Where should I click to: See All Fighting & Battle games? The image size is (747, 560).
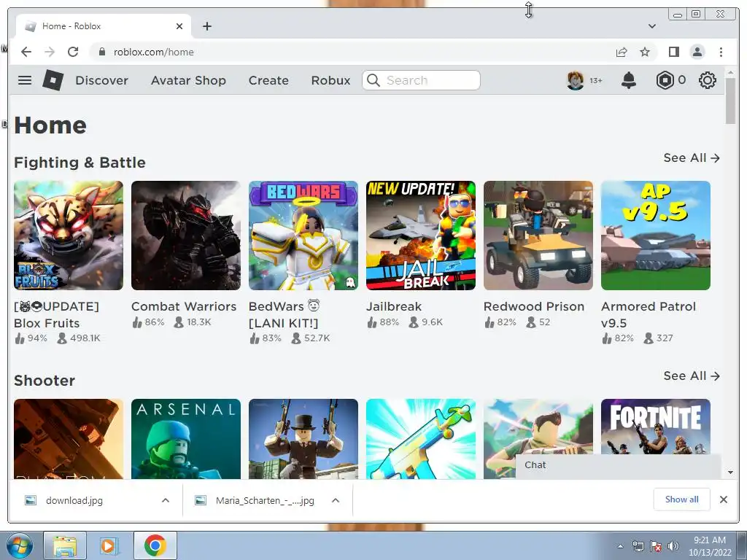(692, 157)
